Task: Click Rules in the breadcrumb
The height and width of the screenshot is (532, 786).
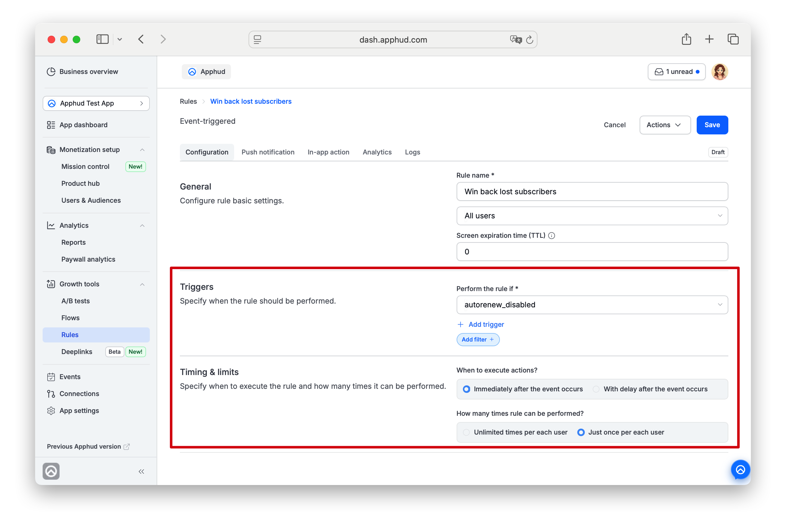Action: pos(188,102)
